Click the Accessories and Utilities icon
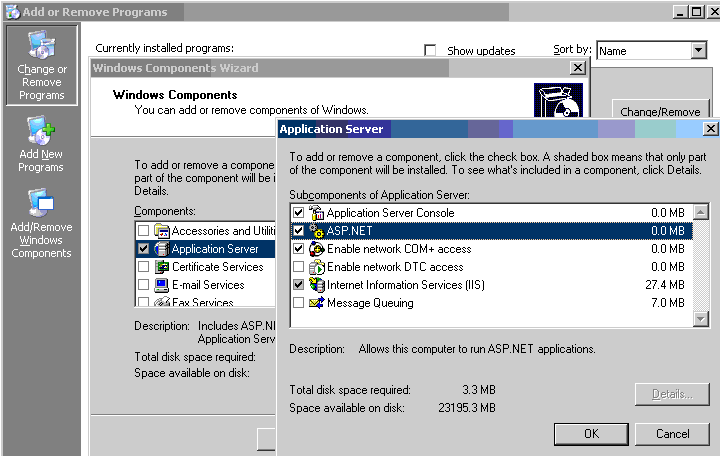Screen dimensions: 720x456 (162, 231)
